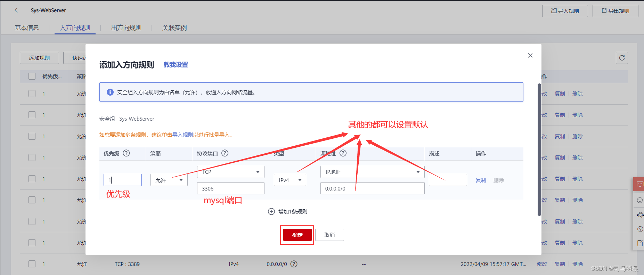Open the priority help question icon
Screen dimensions: 644x275
pos(127,153)
